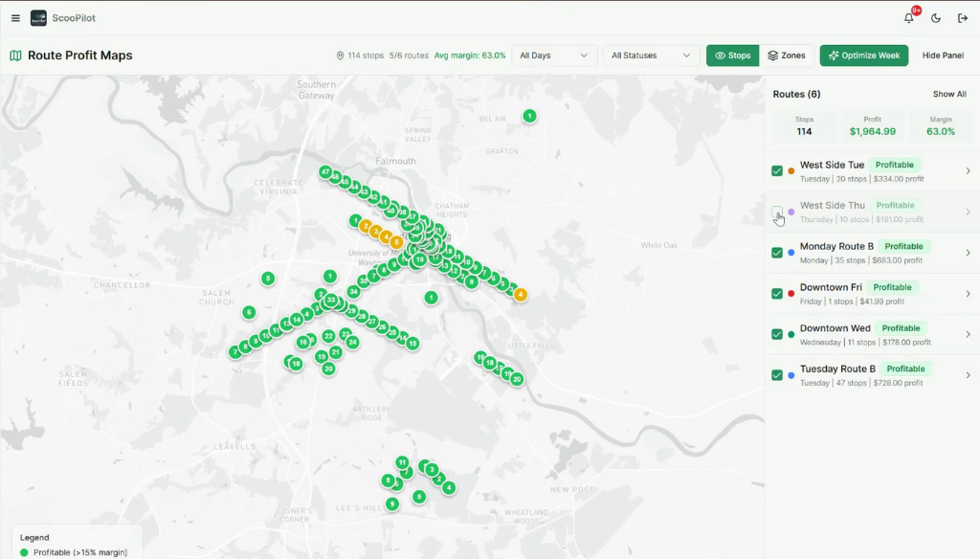Switch to Stops view
The image size is (980, 559).
[732, 56]
